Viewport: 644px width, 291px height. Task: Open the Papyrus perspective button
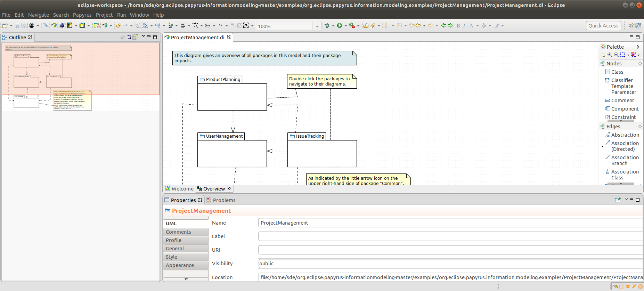tap(638, 25)
